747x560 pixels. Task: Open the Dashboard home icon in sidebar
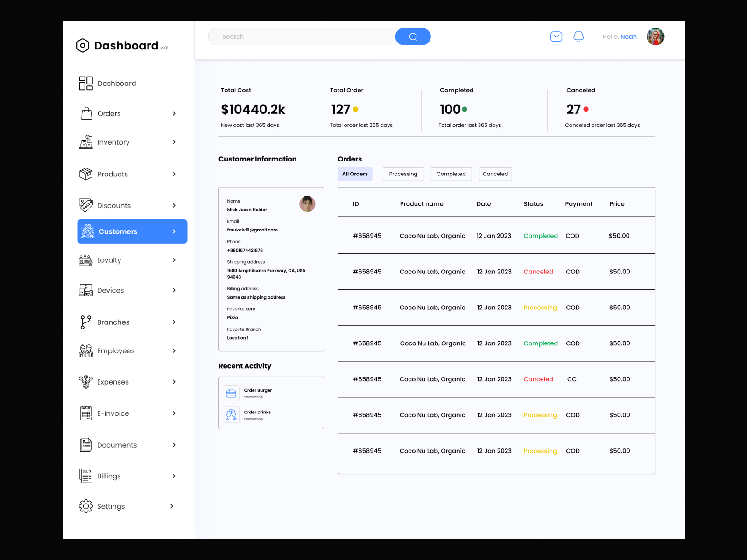point(85,83)
